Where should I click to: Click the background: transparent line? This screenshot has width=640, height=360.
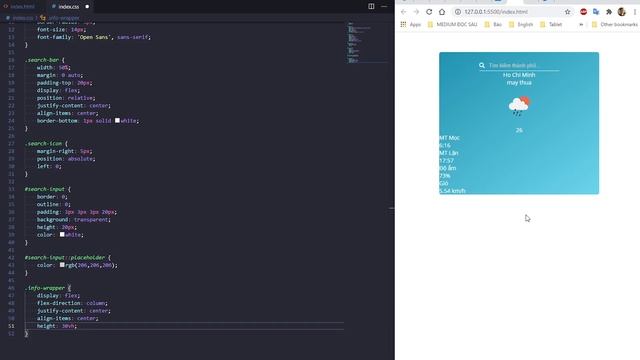pyautogui.click(x=74, y=219)
